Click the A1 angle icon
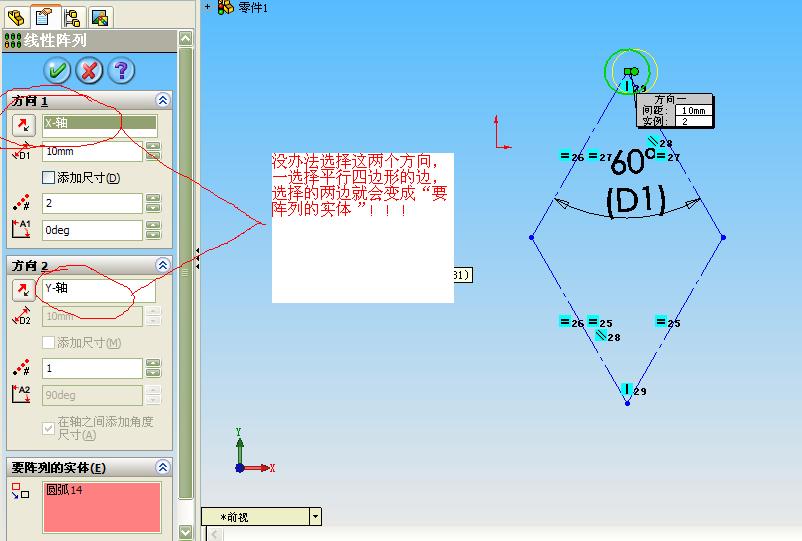Screen dimensions: 802x541 [x=21, y=229]
